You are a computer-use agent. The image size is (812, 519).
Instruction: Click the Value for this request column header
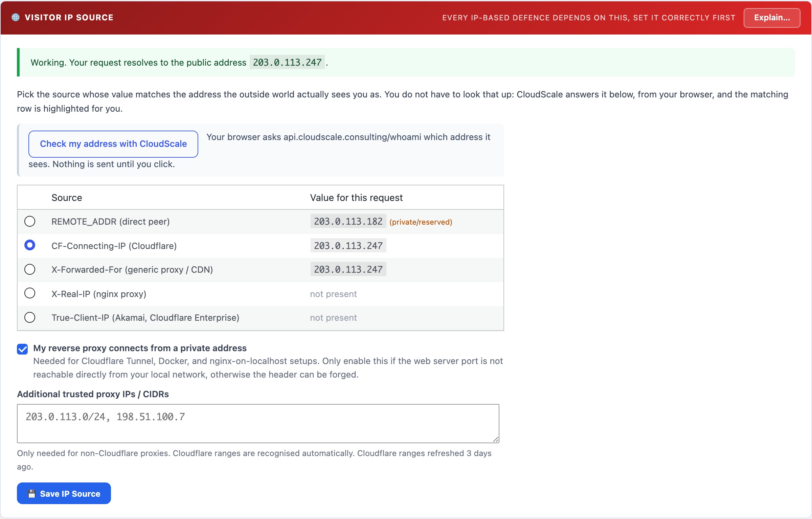[x=356, y=198]
